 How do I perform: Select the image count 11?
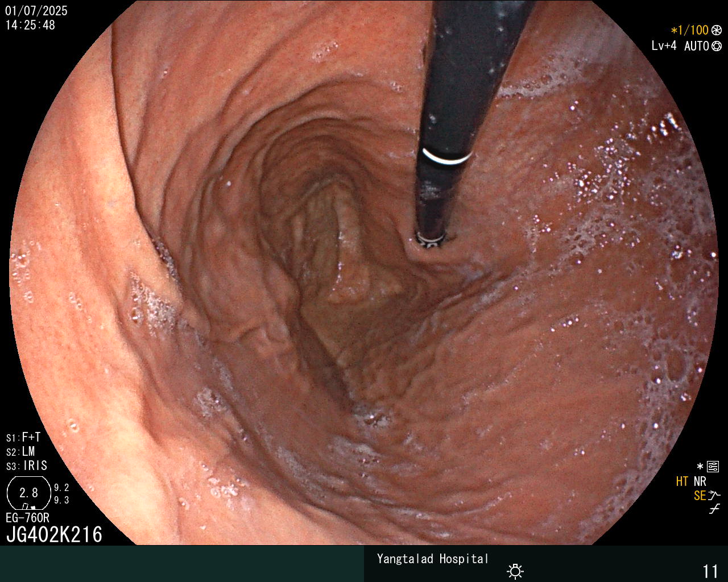(x=711, y=571)
